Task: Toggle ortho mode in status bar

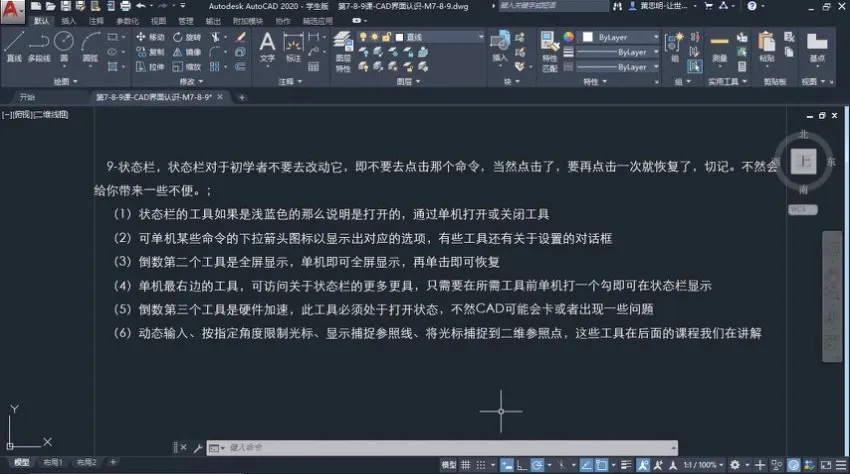Action: 522,465
